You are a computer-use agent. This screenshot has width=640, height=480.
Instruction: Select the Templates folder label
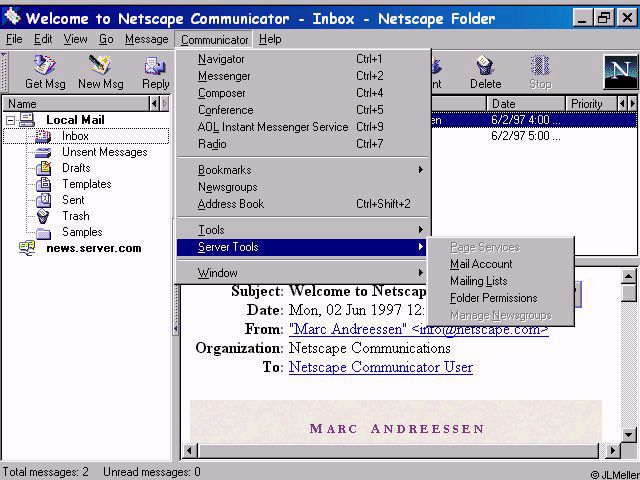(87, 184)
